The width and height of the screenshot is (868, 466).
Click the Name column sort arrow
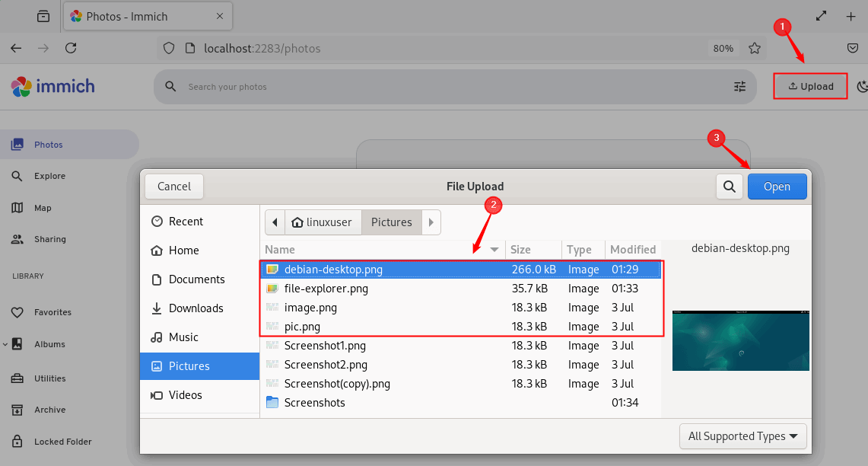494,250
